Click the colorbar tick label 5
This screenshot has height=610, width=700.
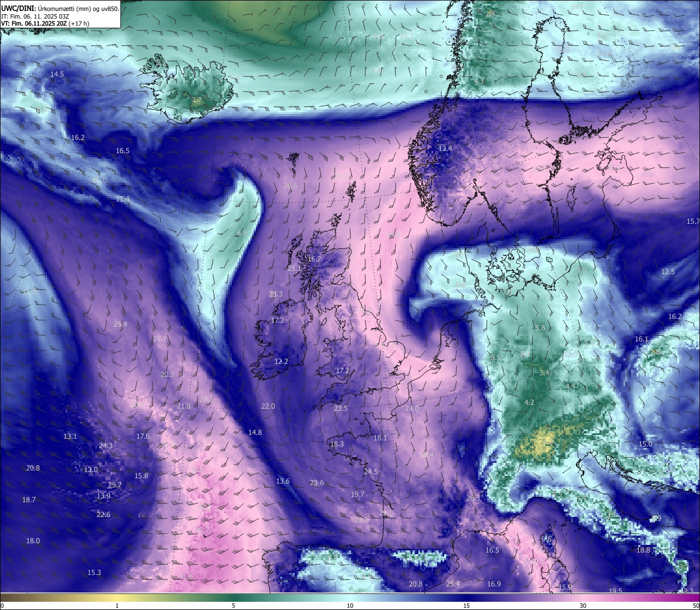coord(234,606)
